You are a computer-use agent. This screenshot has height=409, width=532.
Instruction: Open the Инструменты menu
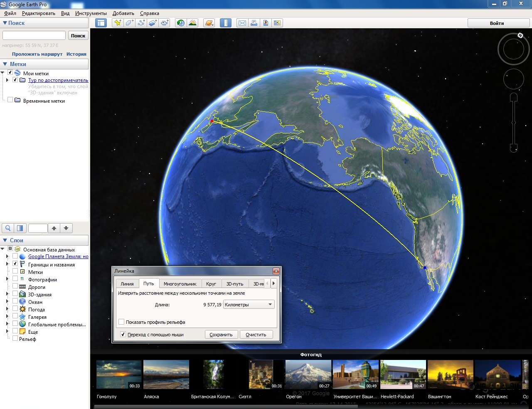click(91, 13)
